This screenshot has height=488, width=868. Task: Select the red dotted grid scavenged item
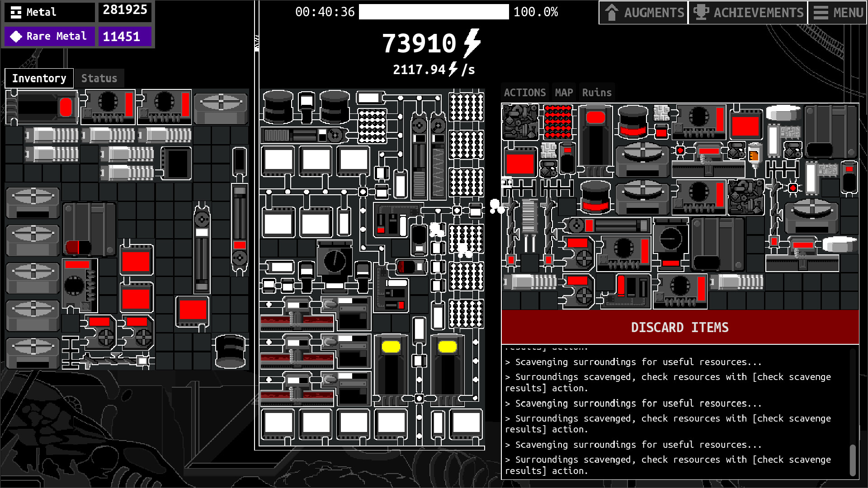(x=558, y=121)
